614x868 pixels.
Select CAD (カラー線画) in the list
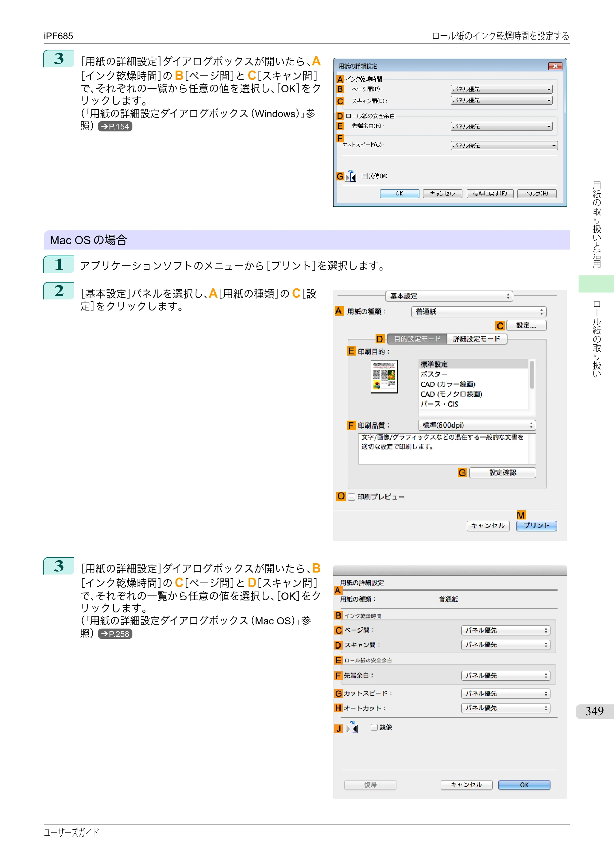pos(473,384)
